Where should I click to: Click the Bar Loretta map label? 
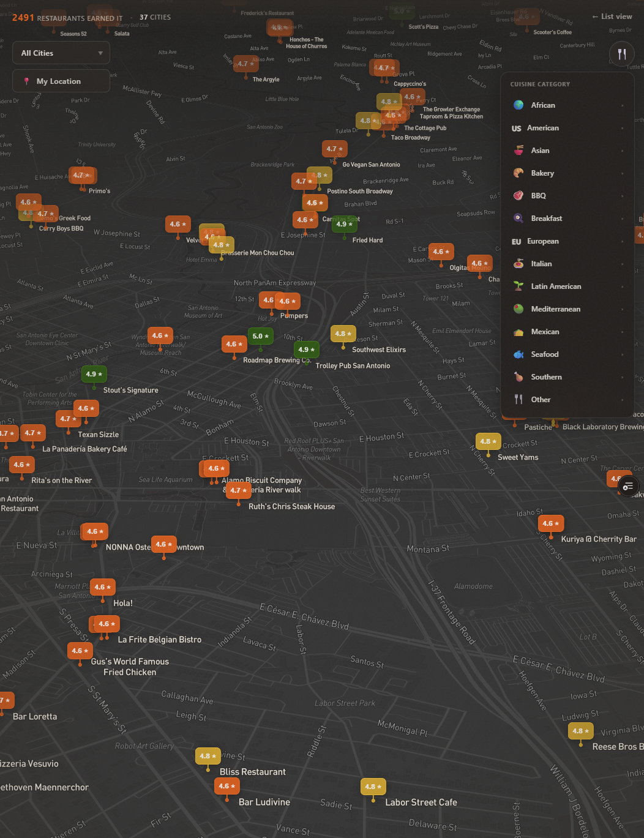click(35, 717)
